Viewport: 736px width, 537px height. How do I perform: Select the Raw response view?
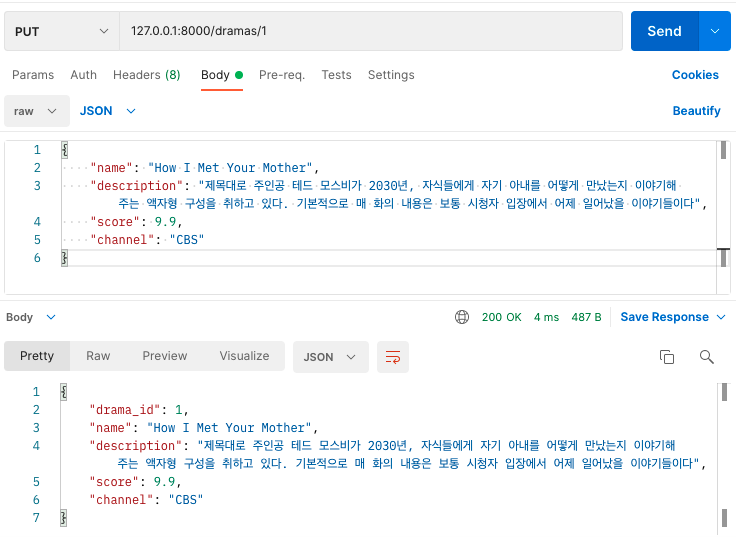(x=98, y=356)
